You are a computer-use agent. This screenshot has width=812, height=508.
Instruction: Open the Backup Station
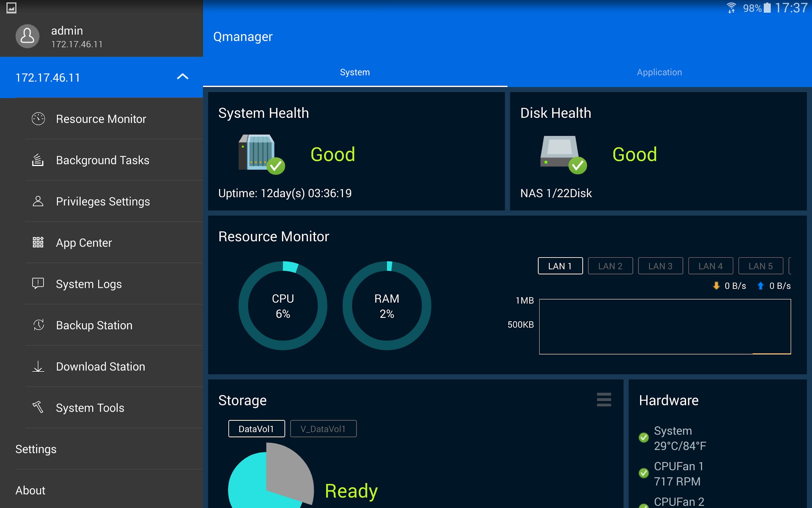pos(94,325)
